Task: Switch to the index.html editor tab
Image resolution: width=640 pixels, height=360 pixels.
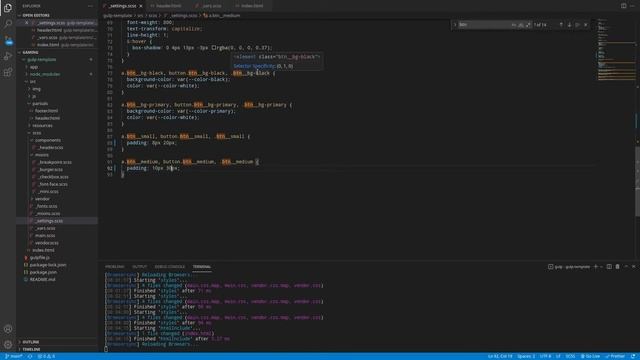Action: [x=252, y=6]
